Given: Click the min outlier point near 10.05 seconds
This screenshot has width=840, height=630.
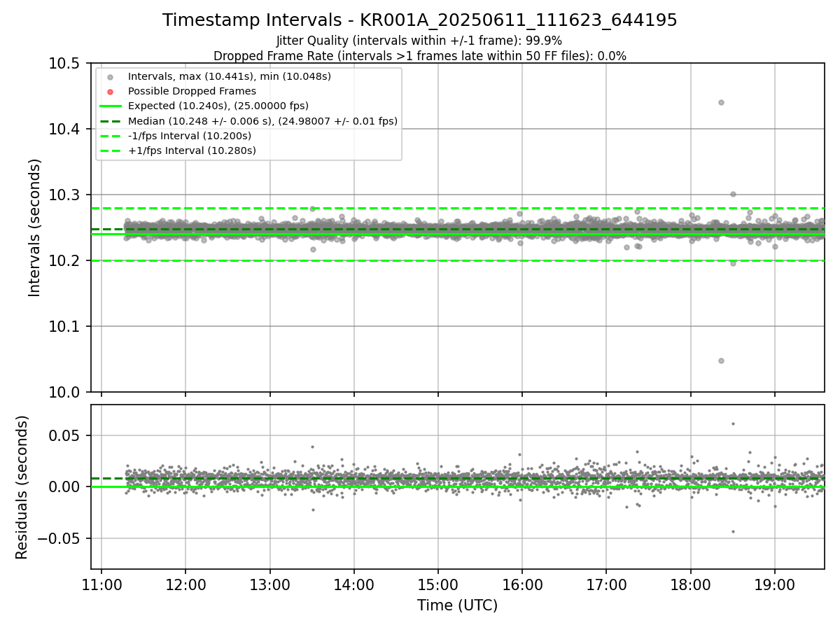Looking at the screenshot, I should (721, 360).
